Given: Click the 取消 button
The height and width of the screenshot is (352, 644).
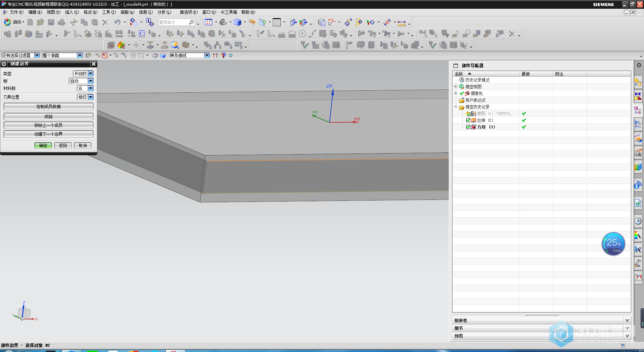Looking at the screenshot, I should pyautogui.click(x=83, y=145).
